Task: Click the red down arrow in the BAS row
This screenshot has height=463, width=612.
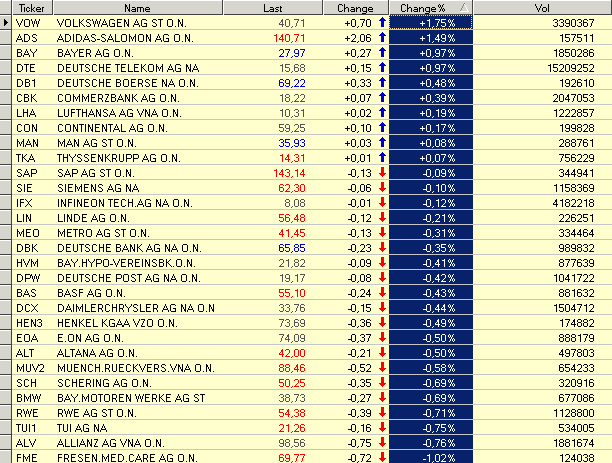Action: (x=382, y=292)
